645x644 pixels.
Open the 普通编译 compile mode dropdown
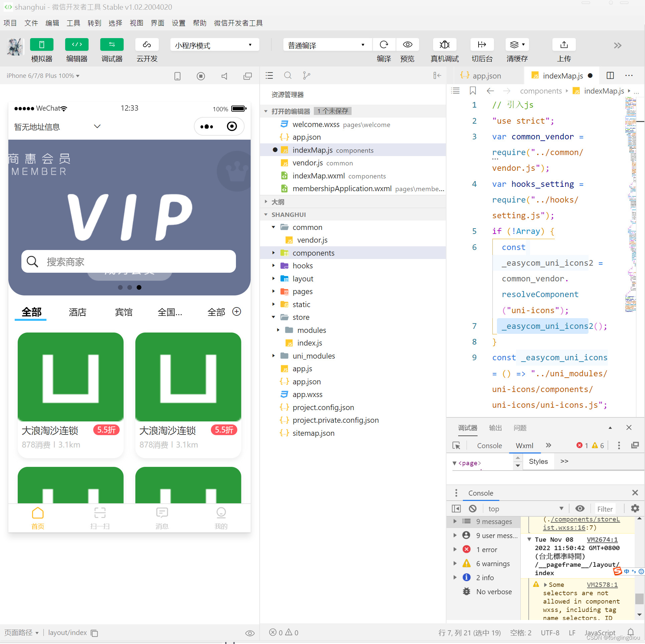[327, 44]
